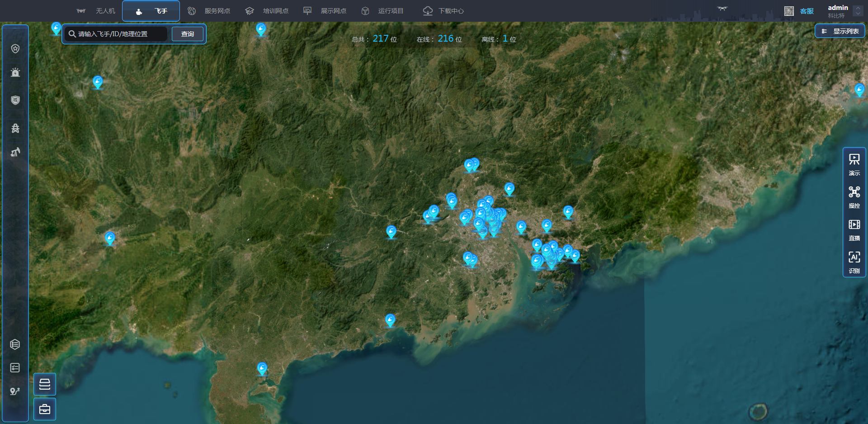Click the pilot marker in the northwest mountains
Viewport: 868px width, 424px height.
98,82
